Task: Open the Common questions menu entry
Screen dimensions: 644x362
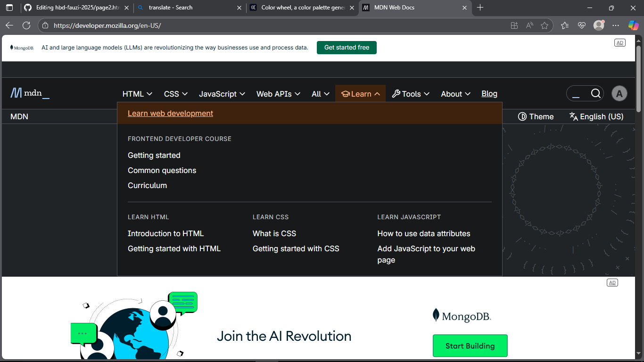Action: pos(162,170)
